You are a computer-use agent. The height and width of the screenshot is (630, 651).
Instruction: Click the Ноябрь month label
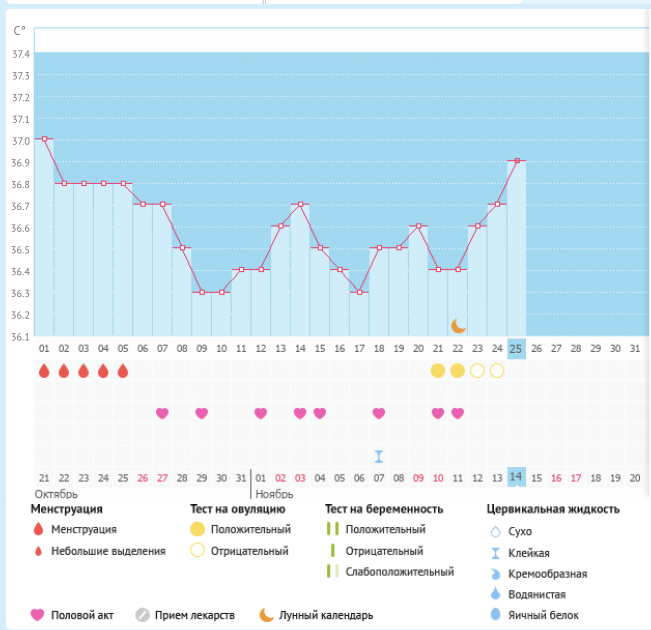coord(273,494)
